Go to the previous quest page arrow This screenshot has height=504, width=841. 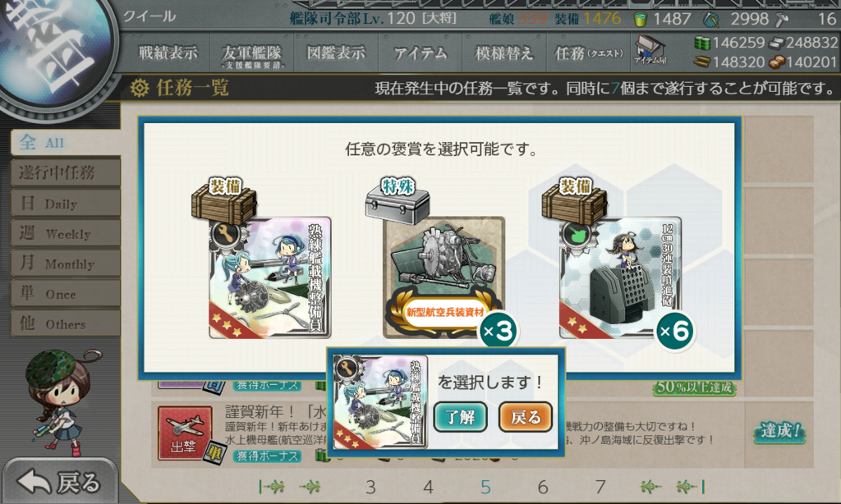(x=310, y=487)
